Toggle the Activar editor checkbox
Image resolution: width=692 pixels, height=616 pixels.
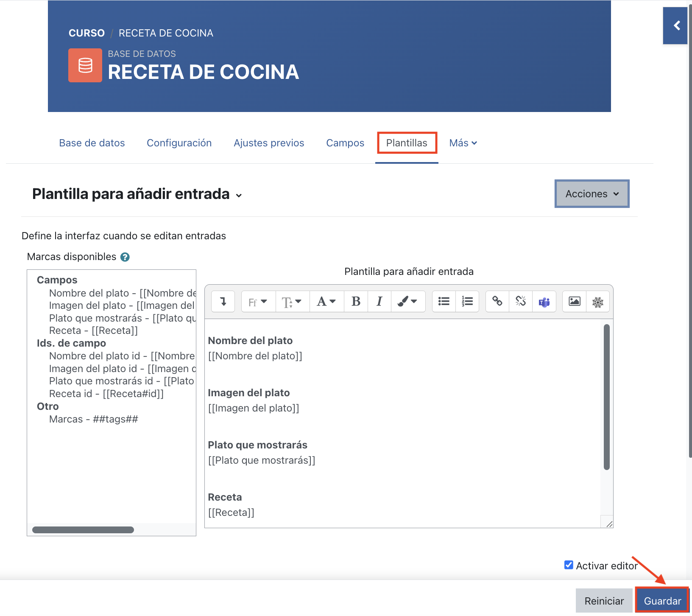(x=569, y=565)
